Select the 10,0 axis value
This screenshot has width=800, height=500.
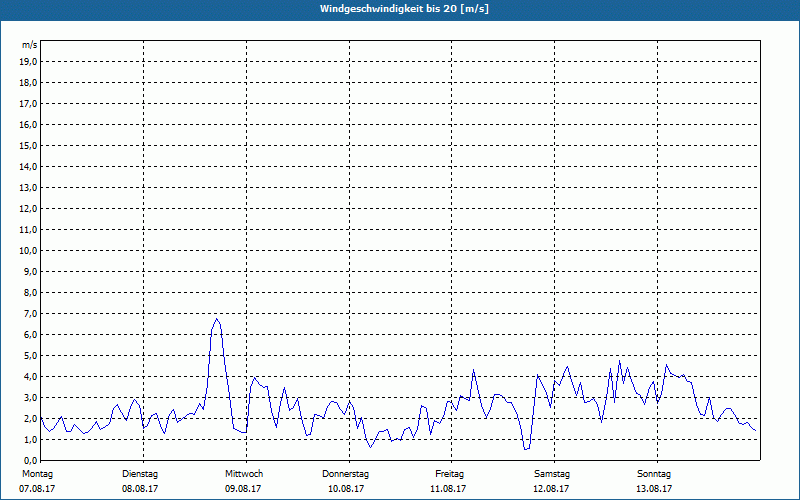click(x=28, y=251)
